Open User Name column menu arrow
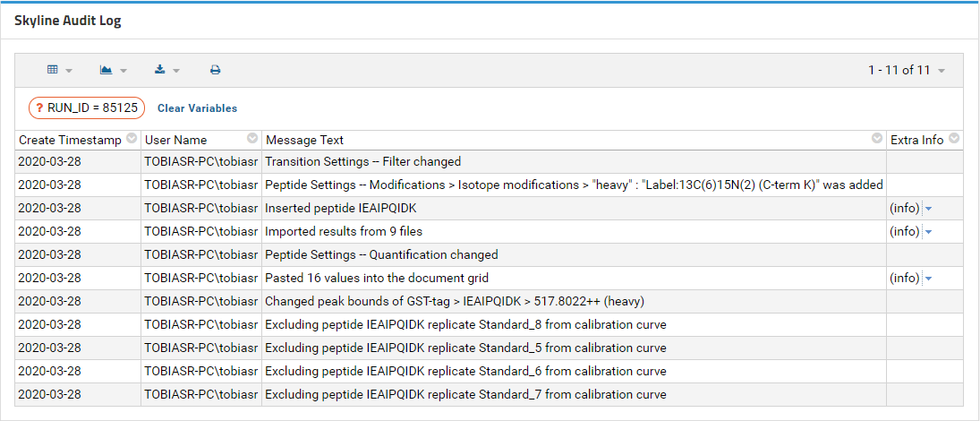Image resolution: width=980 pixels, height=421 pixels. 252,139
